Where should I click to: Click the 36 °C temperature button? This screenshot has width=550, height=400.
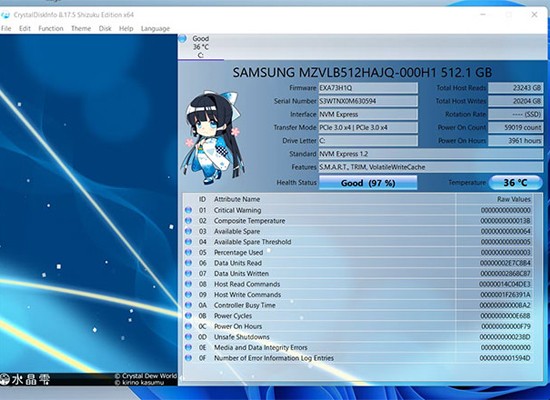pyautogui.click(x=515, y=182)
